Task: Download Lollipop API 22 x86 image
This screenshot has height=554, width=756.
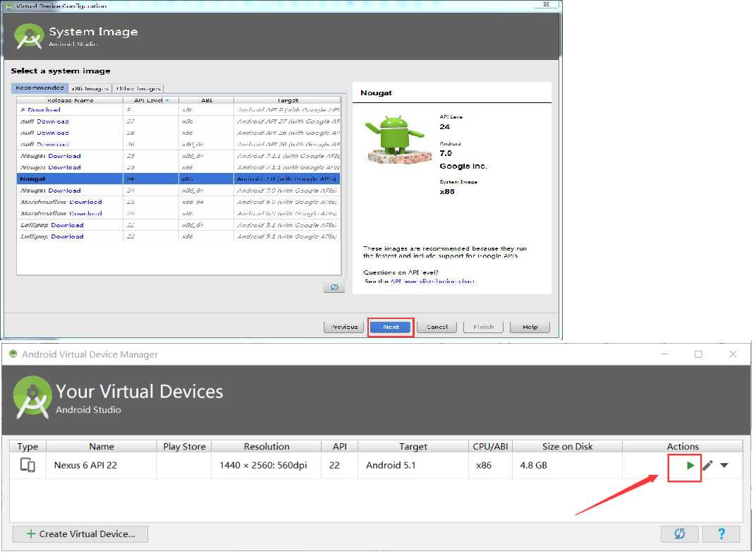Action: click(x=67, y=237)
